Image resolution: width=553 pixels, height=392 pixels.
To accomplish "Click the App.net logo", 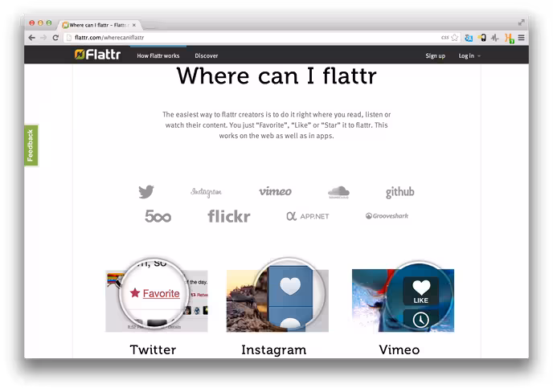I will point(308,216).
